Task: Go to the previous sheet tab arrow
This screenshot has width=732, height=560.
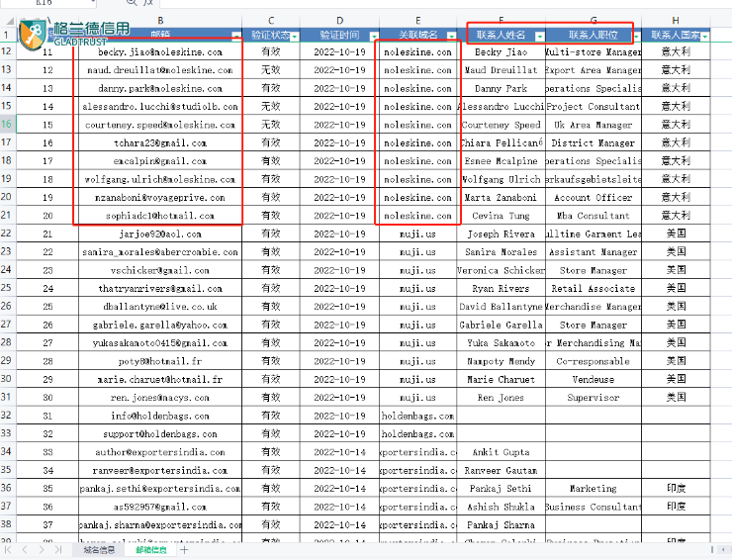Action: (25, 550)
